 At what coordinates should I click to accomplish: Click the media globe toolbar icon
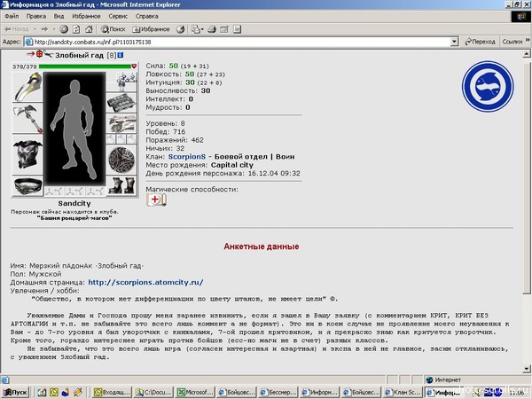click(181, 29)
